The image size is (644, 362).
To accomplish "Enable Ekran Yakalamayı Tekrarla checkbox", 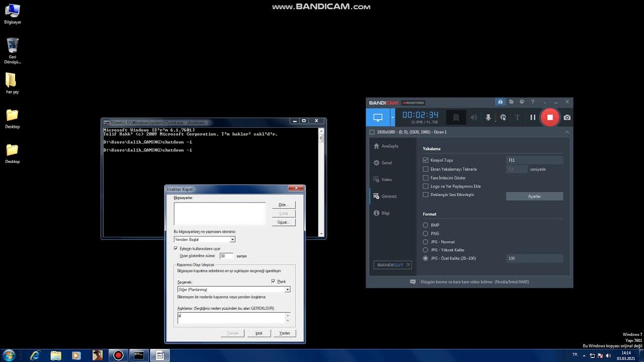I will [x=426, y=169].
